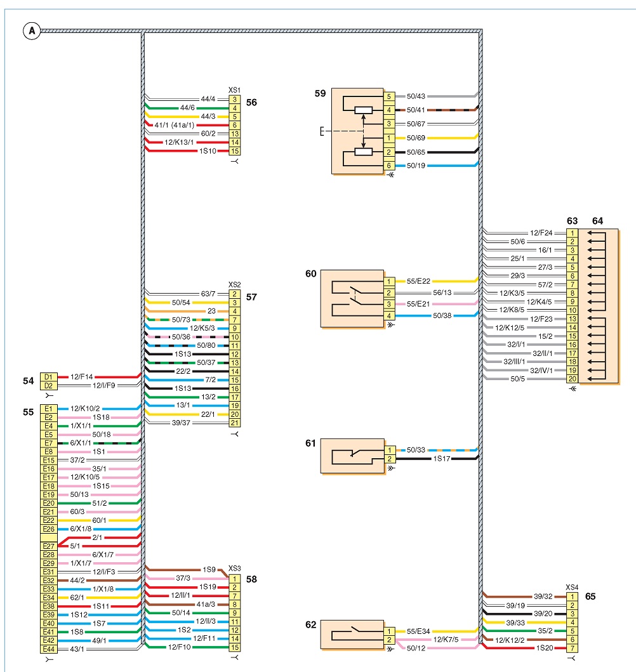The image size is (636, 672).
Task: Click the XS4 connector label
Action: (x=572, y=587)
